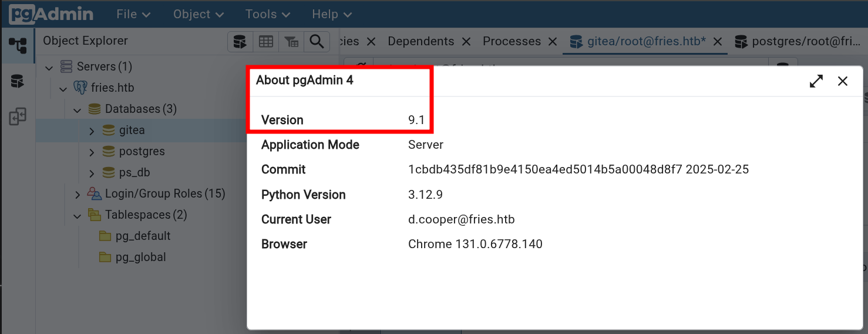Screen dimensions: 868x334
Task: Open Search Objects magnifier icon
Action: 317,41
